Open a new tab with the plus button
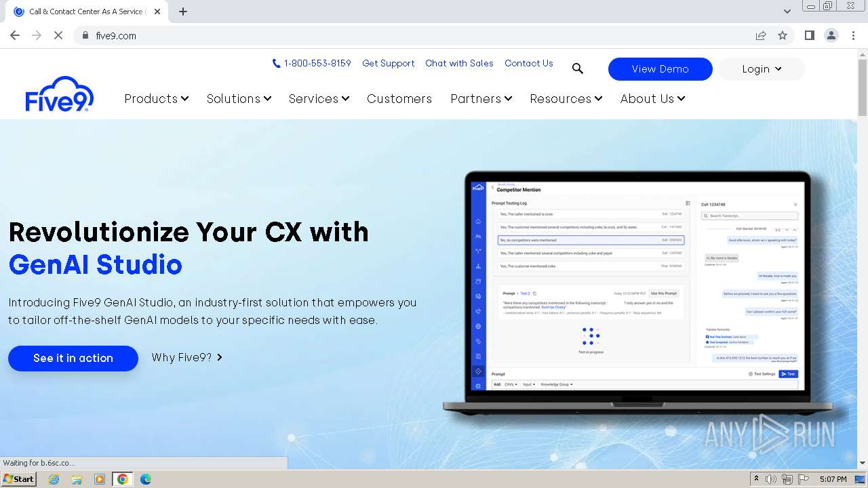The image size is (868, 488). tap(183, 12)
